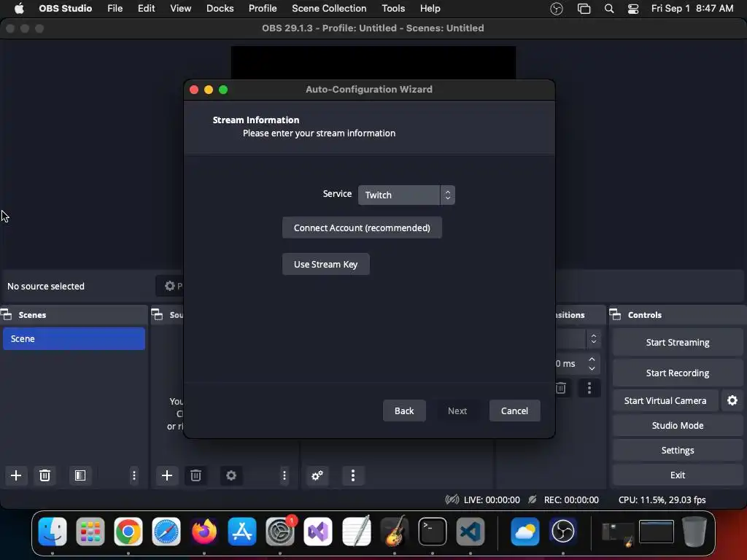Open the Apple menu
This screenshot has width=747, height=560.
[x=19, y=9]
